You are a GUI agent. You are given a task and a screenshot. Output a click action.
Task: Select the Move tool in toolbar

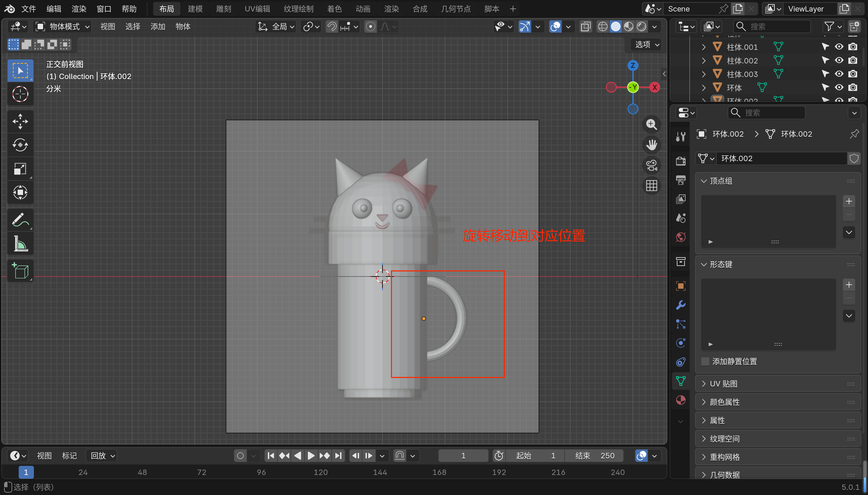point(20,121)
